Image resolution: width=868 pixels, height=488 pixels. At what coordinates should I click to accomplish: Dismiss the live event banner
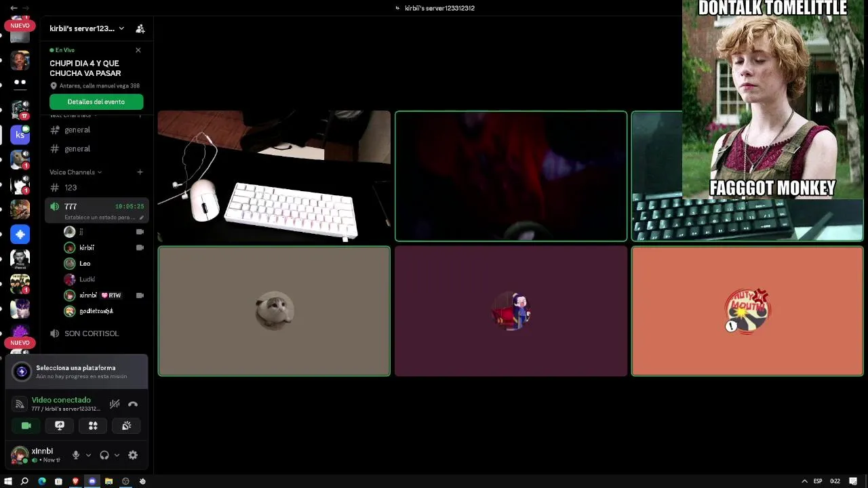pos(138,50)
